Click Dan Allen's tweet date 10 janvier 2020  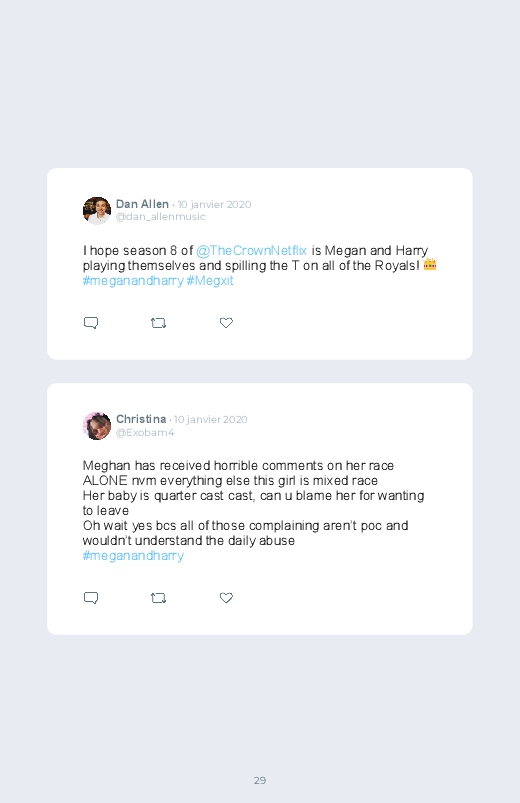click(x=215, y=204)
